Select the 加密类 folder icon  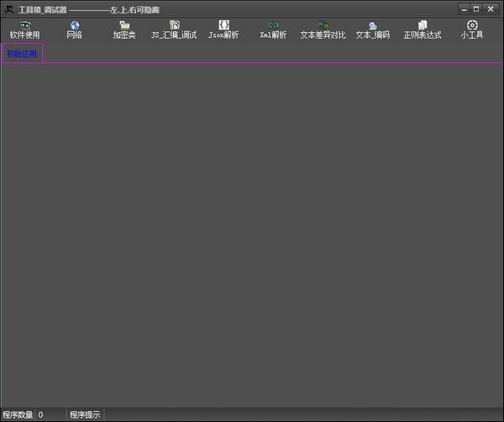(x=124, y=26)
